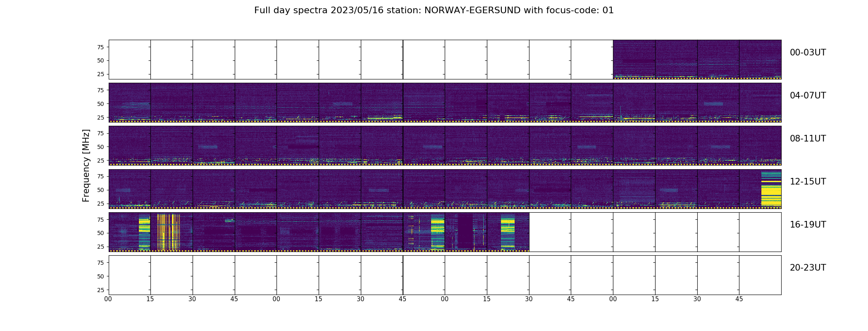Viewport: 868px width, 331px height.
Task: Click the first spectrogram panel of the 08-11UT row
Action: (129, 146)
